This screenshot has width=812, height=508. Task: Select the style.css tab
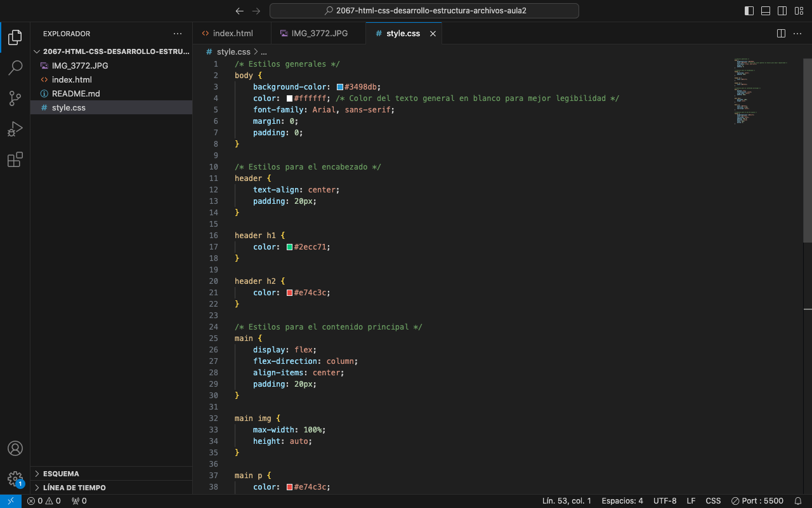[403, 34]
